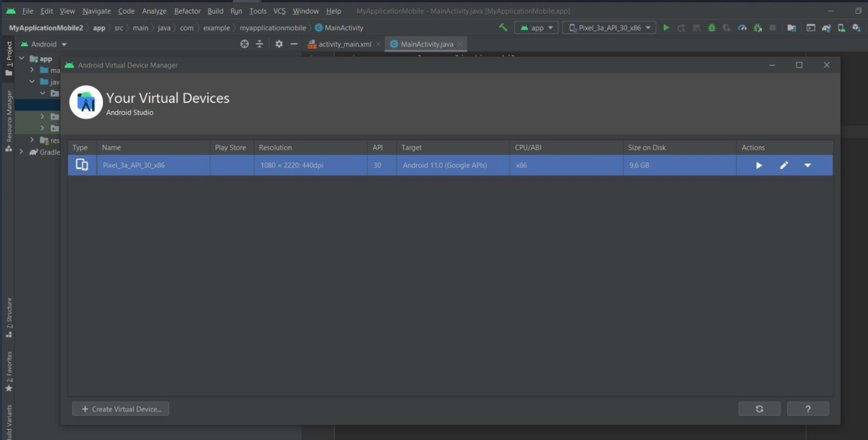Click MainActivity in the navigation breadcrumb

pos(339,28)
